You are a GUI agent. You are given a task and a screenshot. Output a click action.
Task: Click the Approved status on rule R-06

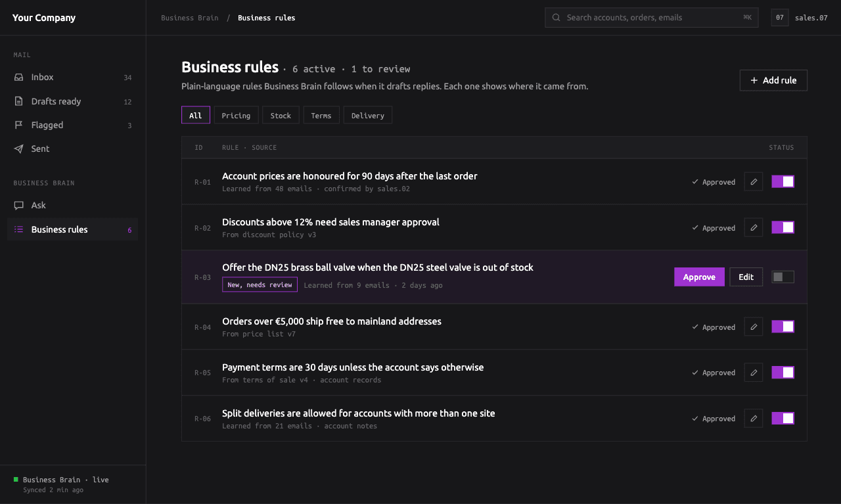point(714,419)
